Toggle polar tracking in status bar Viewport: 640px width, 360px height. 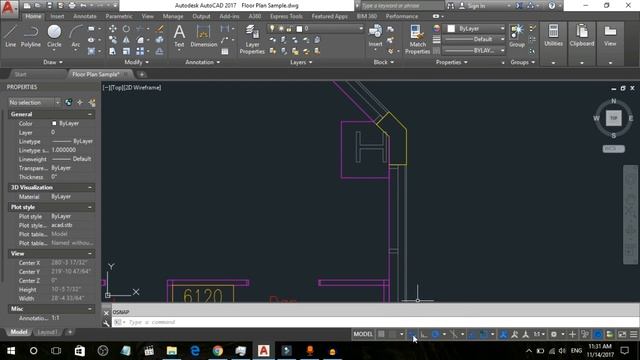pos(436,334)
